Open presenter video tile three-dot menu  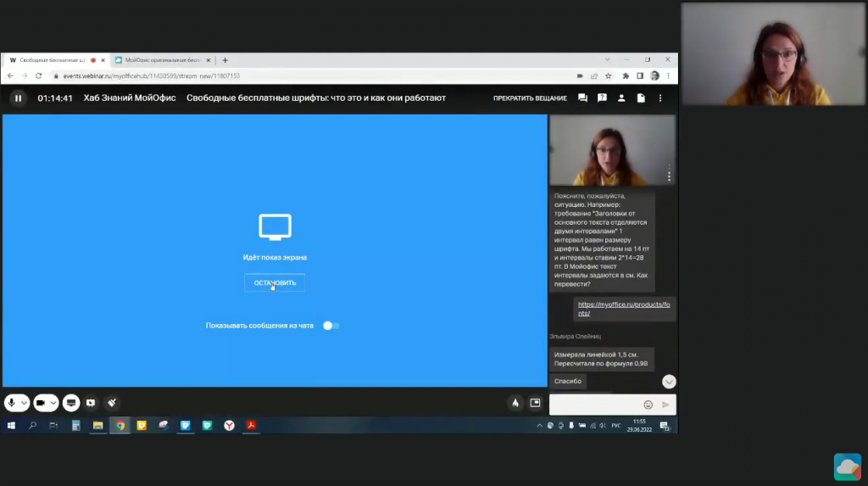[669, 174]
